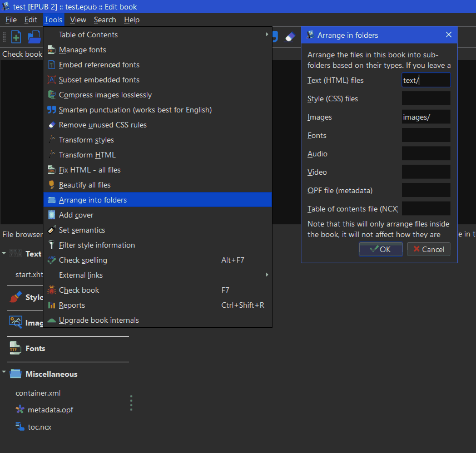This screenshot has height=453, width=476.
Task: Open the File menu
Action: click(x=11, y=19)
